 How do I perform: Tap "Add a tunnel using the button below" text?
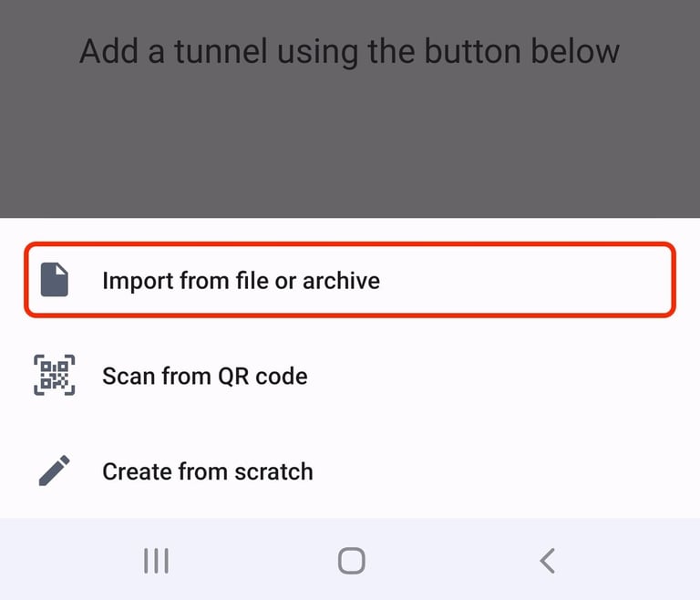(x=349, y=50)
